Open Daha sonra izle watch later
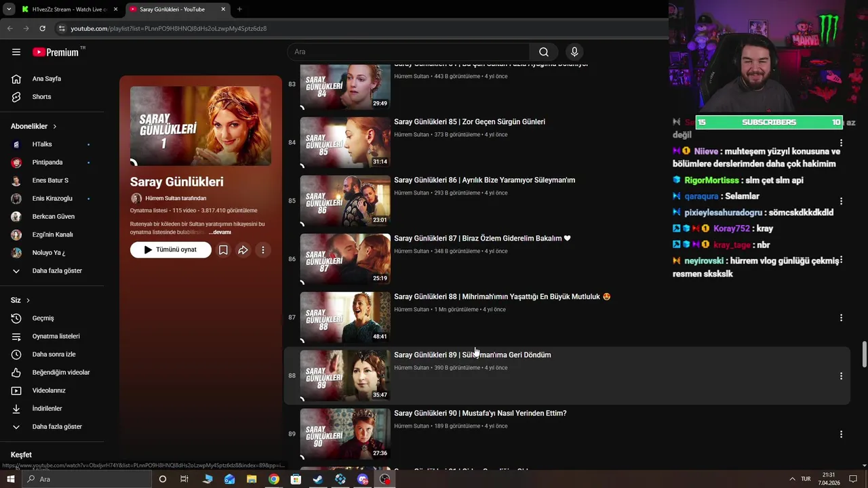Viewport: 868px width, 488px height. (x=53, y=354)
